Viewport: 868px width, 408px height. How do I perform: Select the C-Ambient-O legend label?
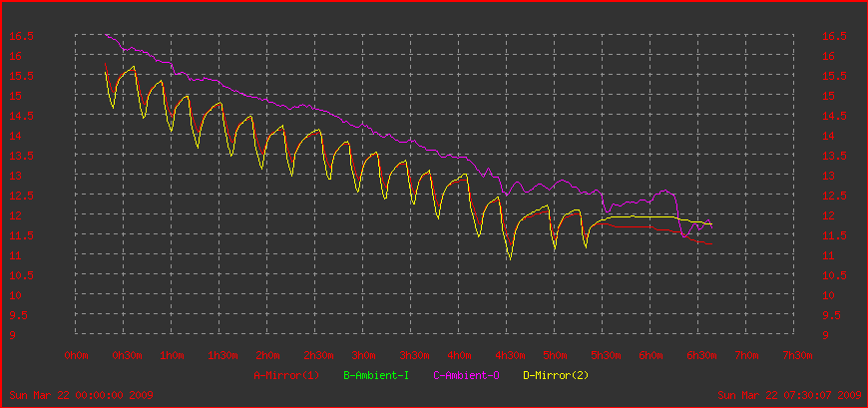tap(466, 375)
